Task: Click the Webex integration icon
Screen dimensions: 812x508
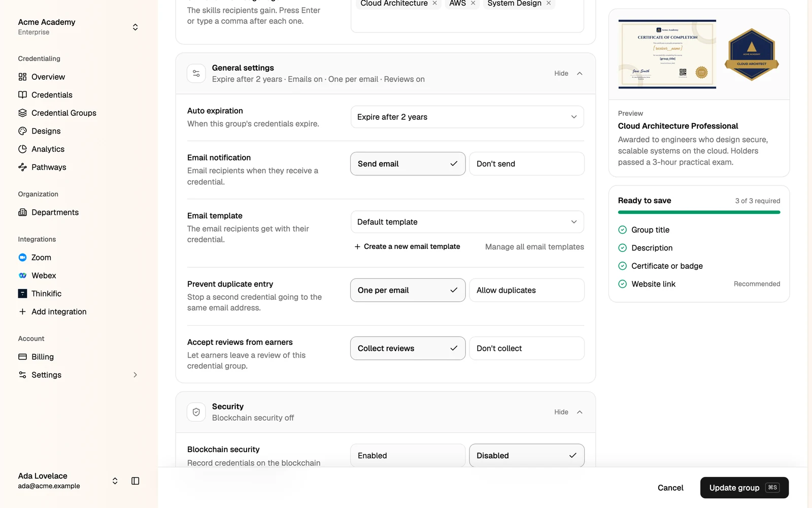Action: tap(22, 275)
